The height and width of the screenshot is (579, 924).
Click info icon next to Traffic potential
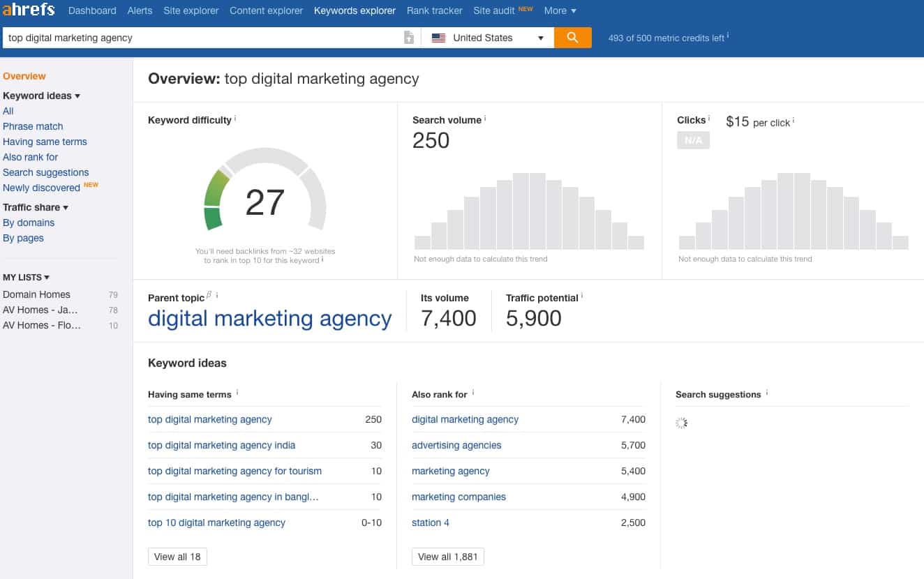pyautogui.click(x=582, y=296)
